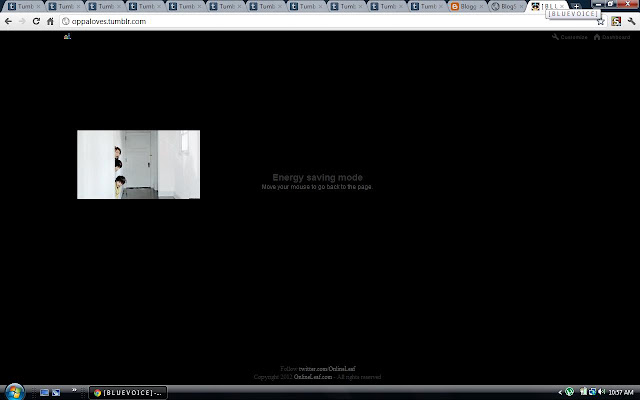Open the Windows Start menu orb
640x400 pixels.
pyautogui.click(x=15, y=392)
